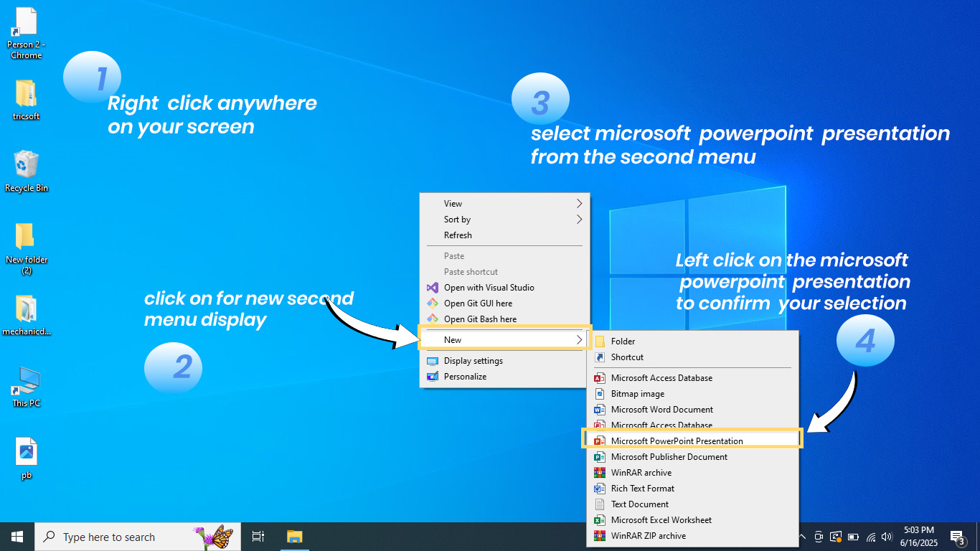The height and width of the screenshot is (551, 980).
Task: Choose Refresh in the context menu
Action: coord(458,235)
